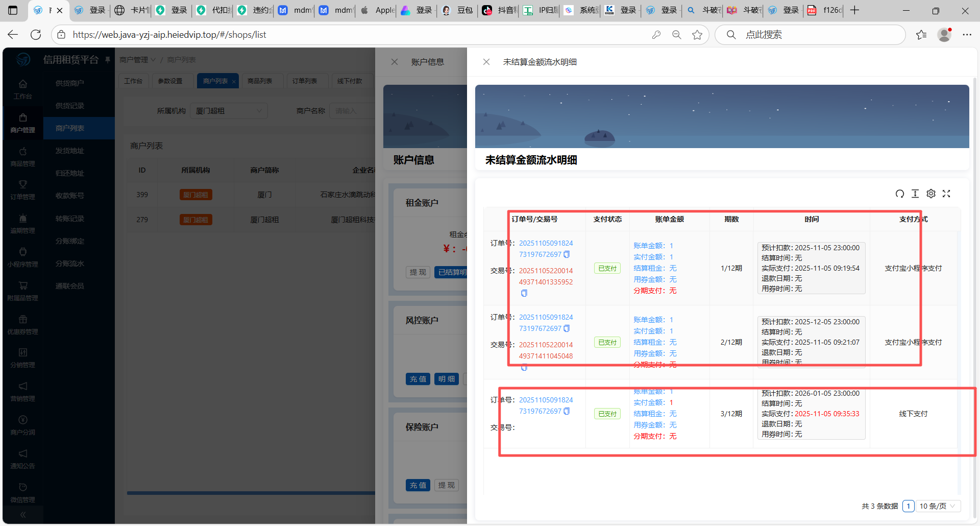Close the 账户信息 panel
Image resolution: width=980 pixels, height=526 pixels.
click(x=395, y=62)
